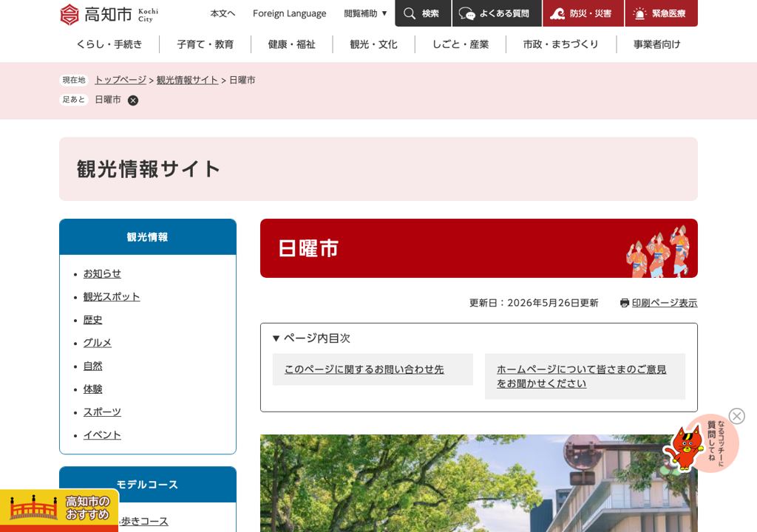Click the Kochi City logo
Screen dimensions: 757x532
tap(109, 14)
